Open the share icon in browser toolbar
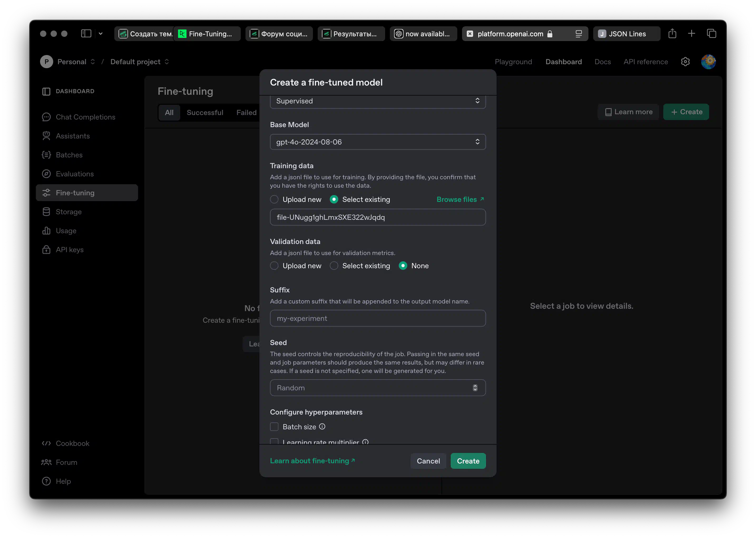 click(672, 33)
